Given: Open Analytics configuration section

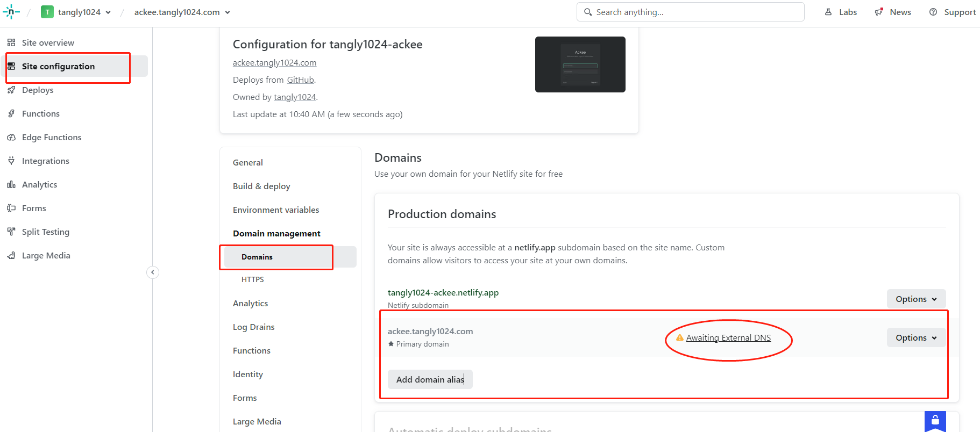Looking at the screenshot, I should point(250,303).
